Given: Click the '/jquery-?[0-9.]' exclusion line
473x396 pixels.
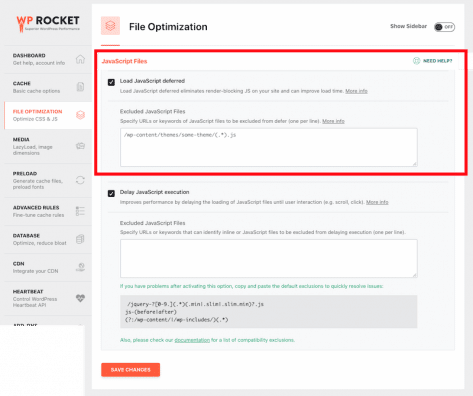Looking at the screenshot, I should (195, 304).
